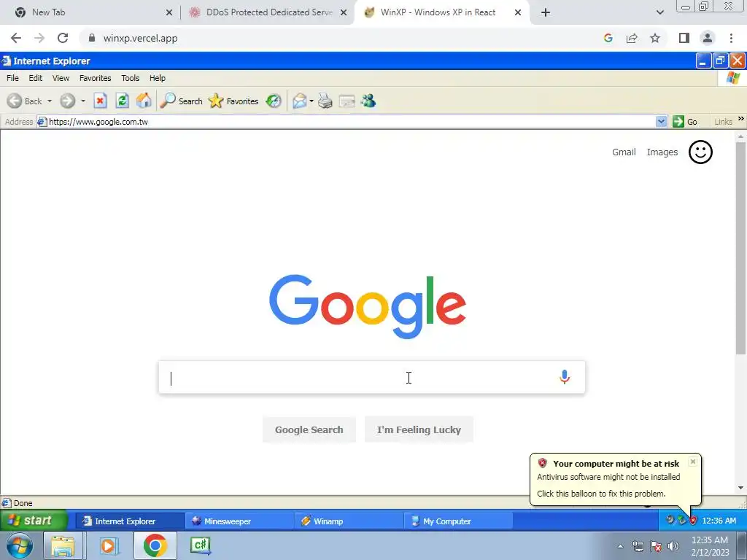Click the Chrome winxp.vercel.app address bar
This screenshot has height=560, width=747.
pos(338,38)
